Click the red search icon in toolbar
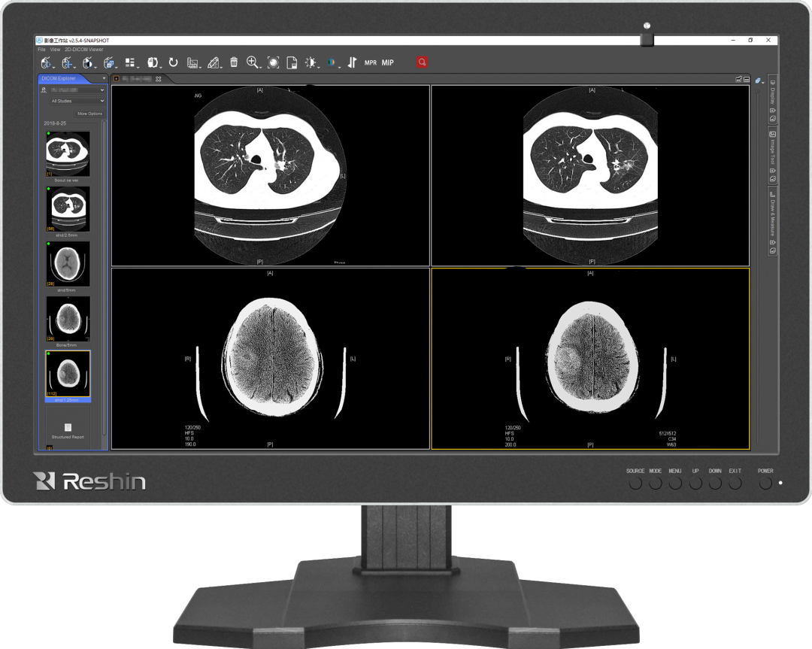The width and height of the screenshot is (812, 649). coord(422,62)
